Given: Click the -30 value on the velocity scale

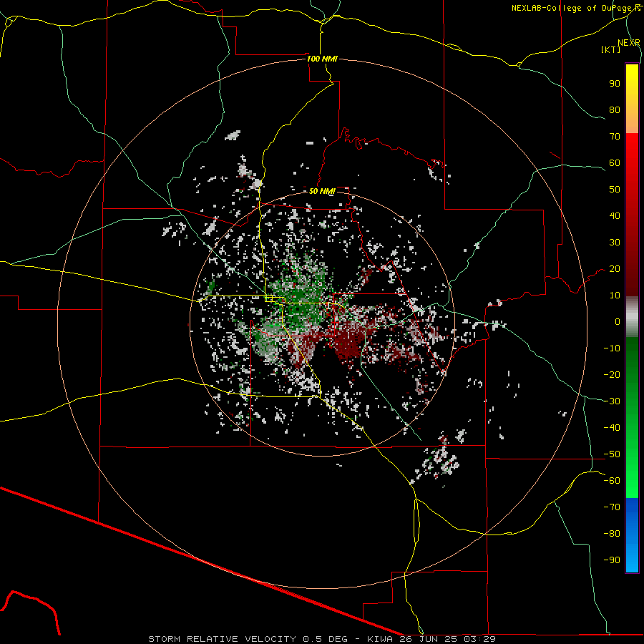Looking at the screenshot, I should pos(612,401).
